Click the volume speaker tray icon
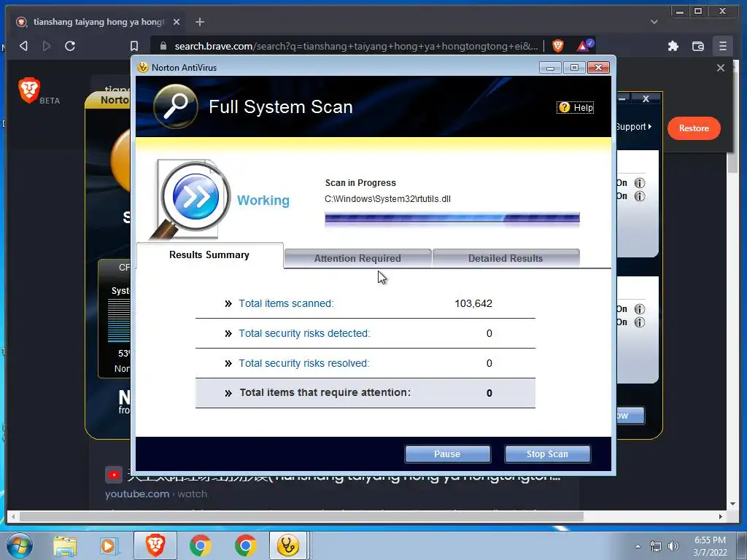The height and width of the screenshot is (560, 747). pos(673,546)
